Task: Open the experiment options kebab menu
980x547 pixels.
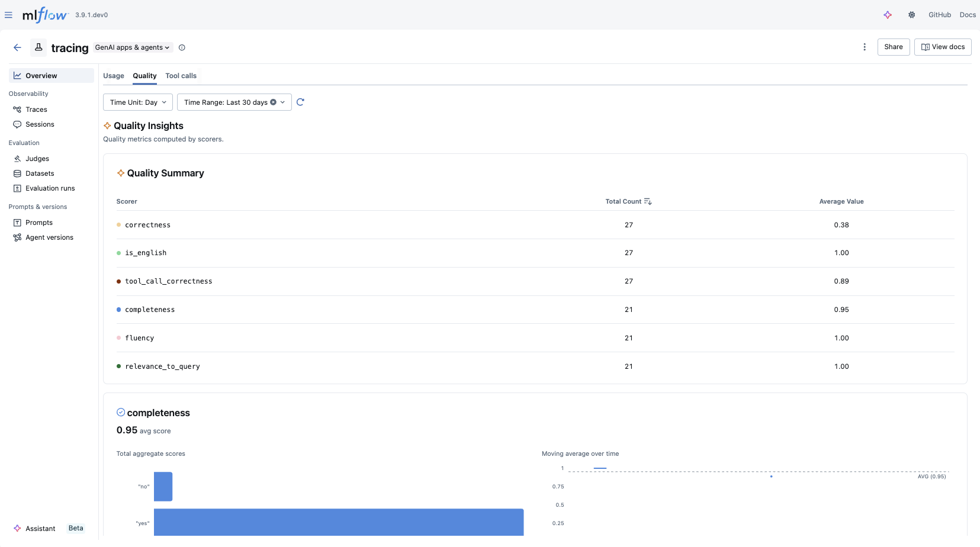Action: click(x=865, y=47)
